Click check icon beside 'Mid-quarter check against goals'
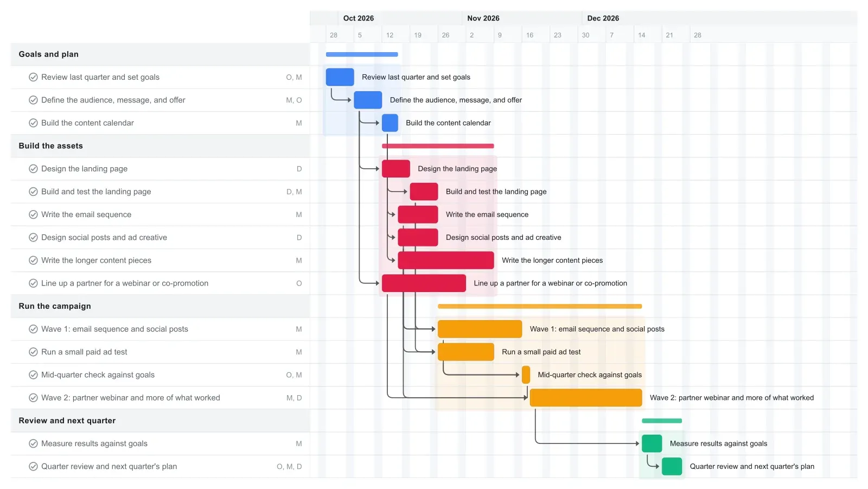Image resolution: width=868 pixels, height=489 pixels. [x=33, y=375]
